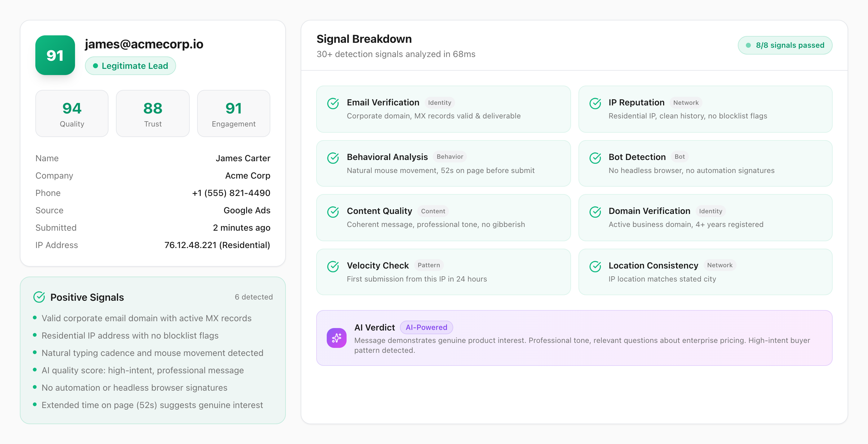868x444 pixels.
Task: Click the AI Verdict sparkle icon
Action: [337, 337]
